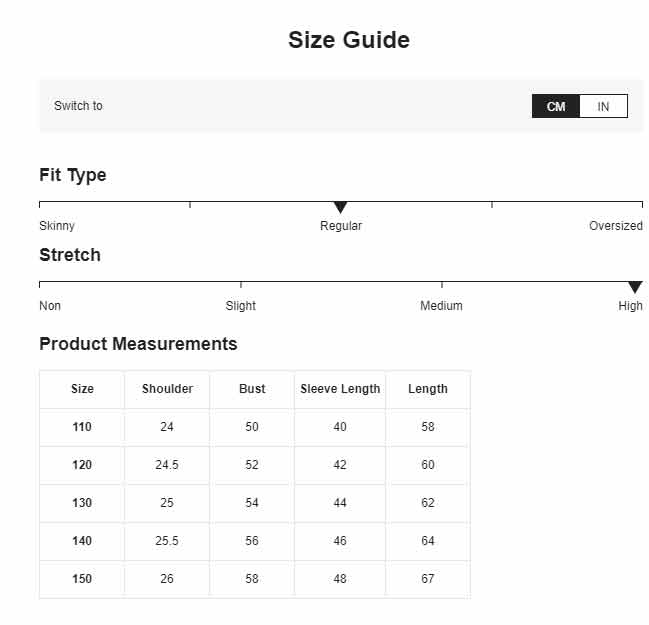Image resolution: width=649 pixels, height=625 pixels.
Task: Switch units to IN
Action: (x=603, y=106)
